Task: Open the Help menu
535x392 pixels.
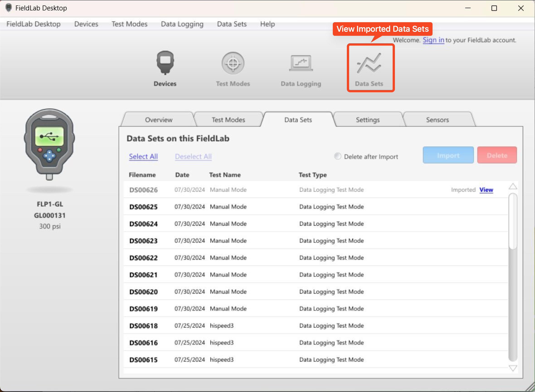Action: 267,24
